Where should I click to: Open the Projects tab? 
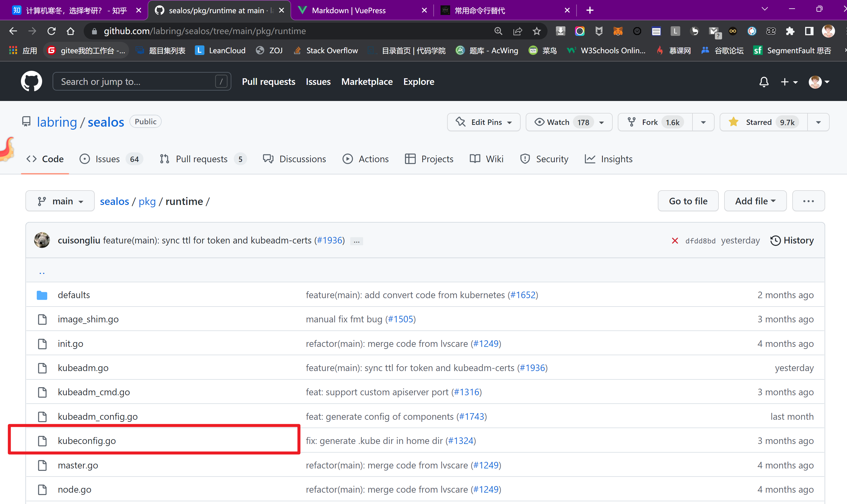[429, 159]
